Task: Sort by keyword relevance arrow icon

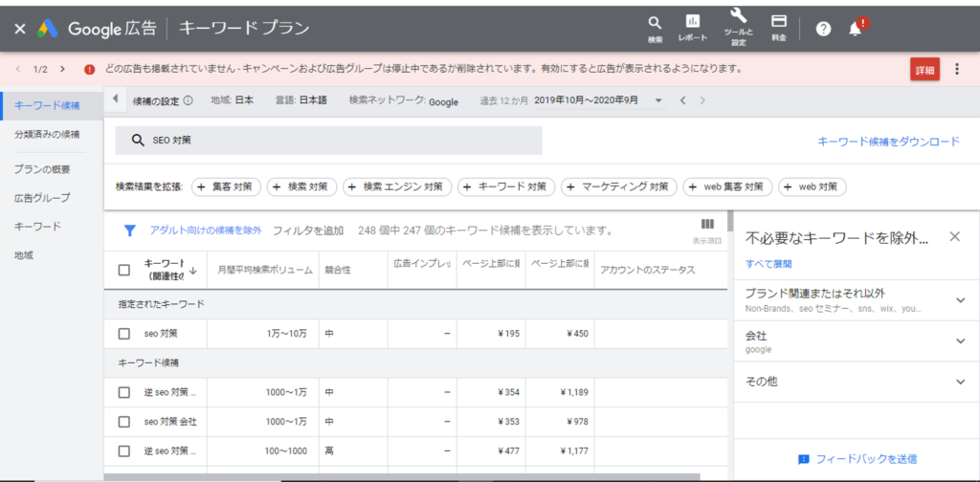Action: pyautogui.click(x=193, y=271)
